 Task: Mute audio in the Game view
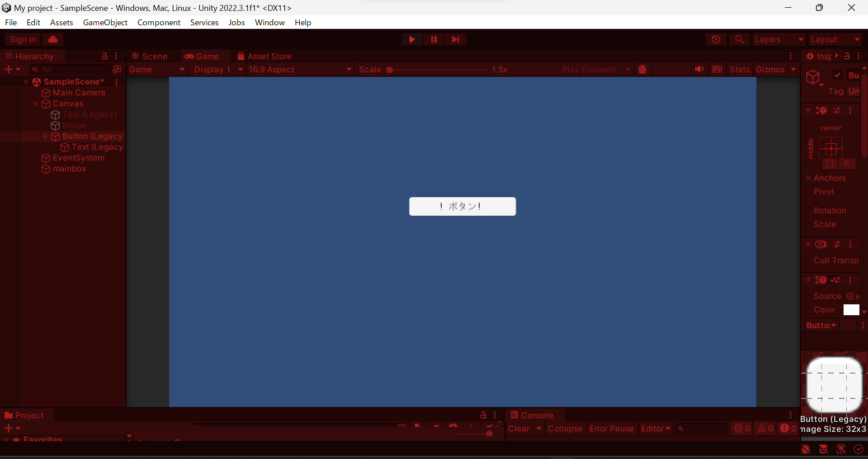coord(699,69)
